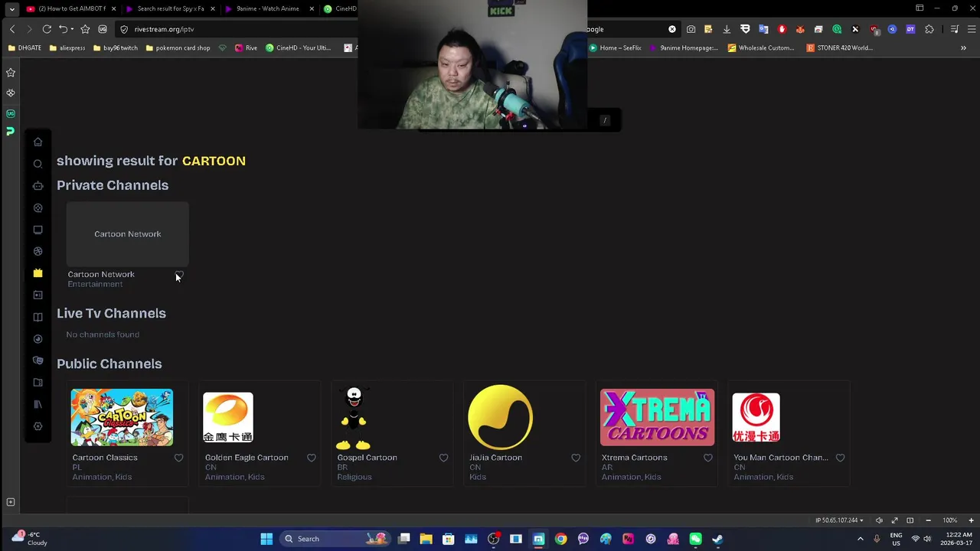980x551 pixels.
Task: Open the Gospel Cartoon channel thumbnail
Action: tap(354, 418)
